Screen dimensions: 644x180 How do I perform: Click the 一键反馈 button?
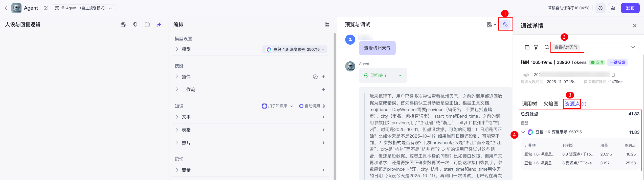617,62
